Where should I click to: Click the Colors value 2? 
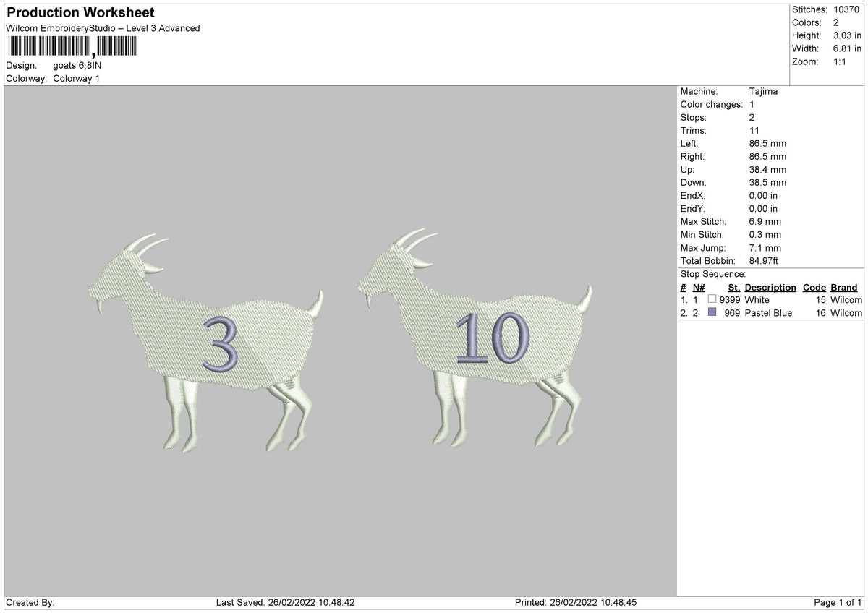point(835,22)
